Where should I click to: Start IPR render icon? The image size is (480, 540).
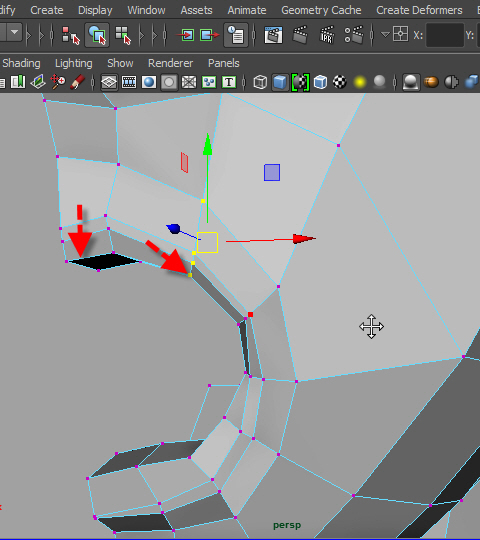pos(327,35)
